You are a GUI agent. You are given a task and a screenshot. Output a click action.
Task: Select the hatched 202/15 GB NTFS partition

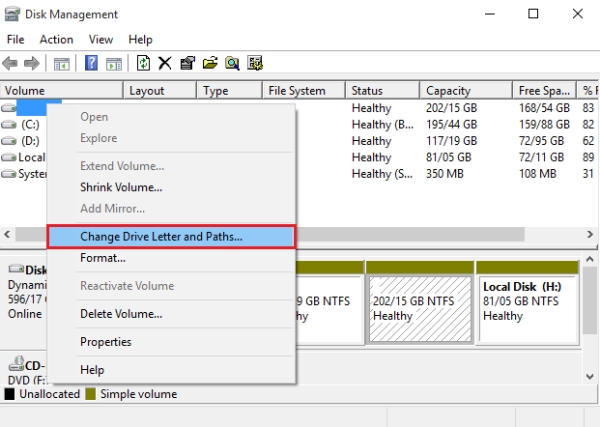point(419,300)
